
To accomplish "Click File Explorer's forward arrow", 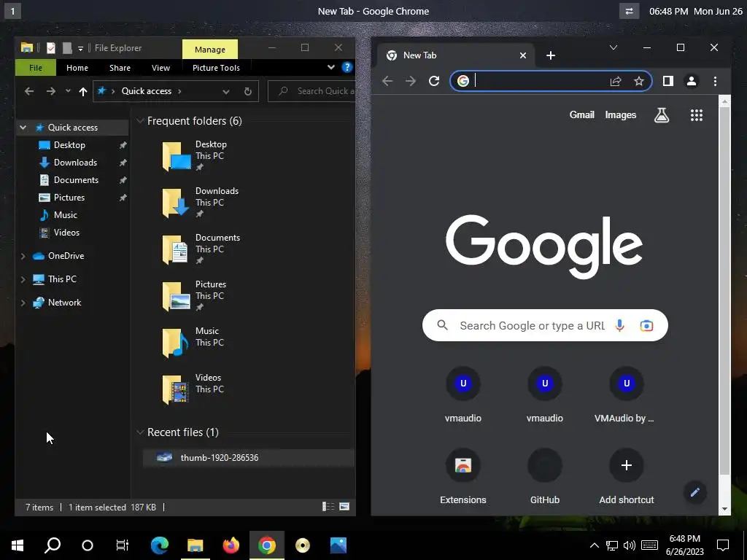I will pos(51,91).
